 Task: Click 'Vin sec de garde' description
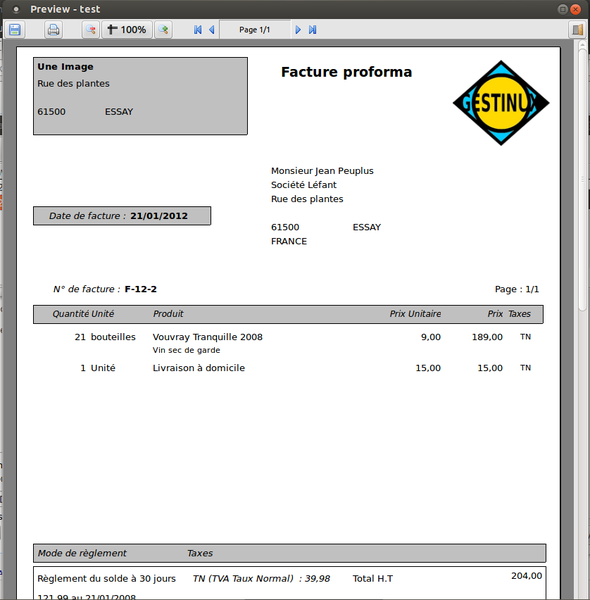[186, 350]
